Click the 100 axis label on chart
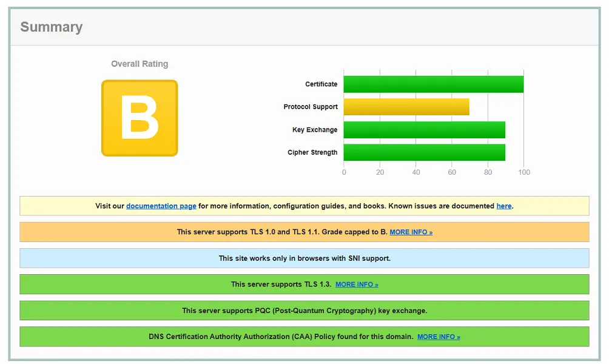The width and height of the screenshot is (609, 364). point(524,172)
